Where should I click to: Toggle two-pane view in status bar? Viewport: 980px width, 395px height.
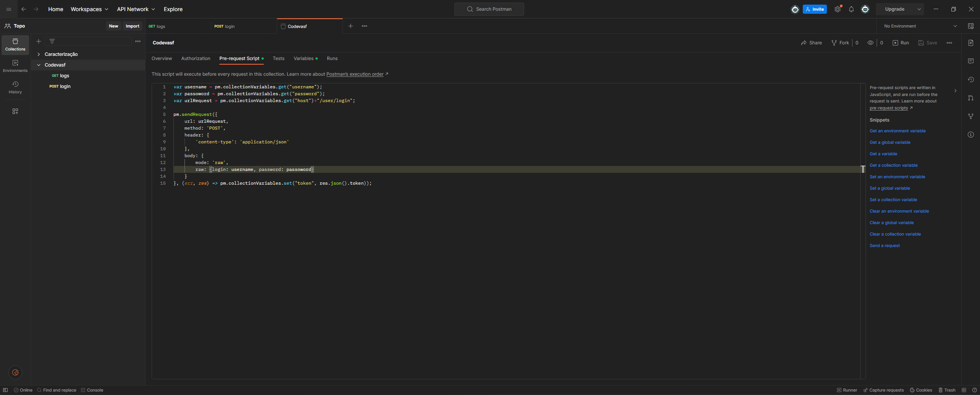point(964,390)
